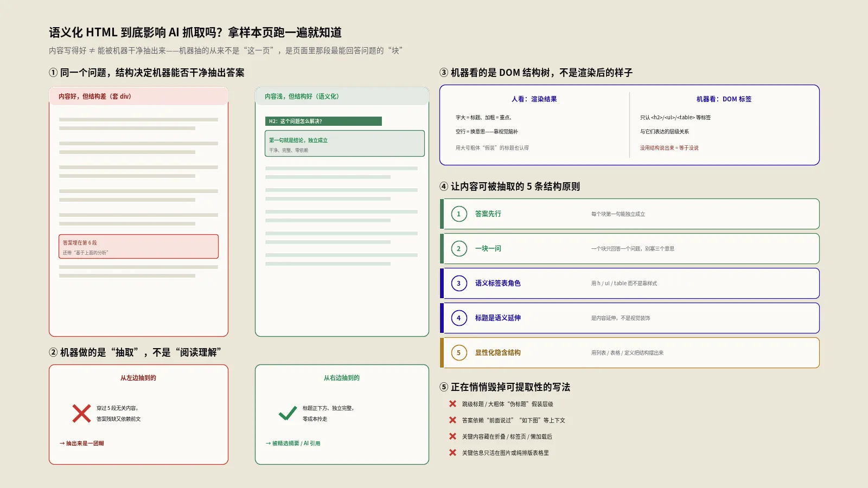
Task: Click heading ⑤ 正在悄悄毁掉可提取性的写法
Action: click(x=505, y=387)
